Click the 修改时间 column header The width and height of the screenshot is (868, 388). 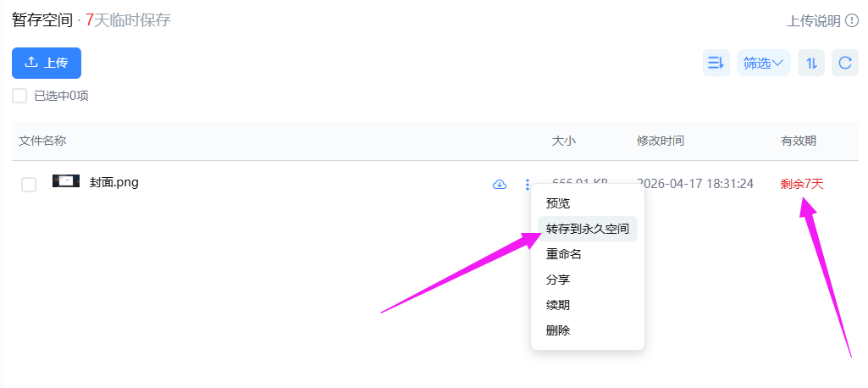(x=661, y=141)
